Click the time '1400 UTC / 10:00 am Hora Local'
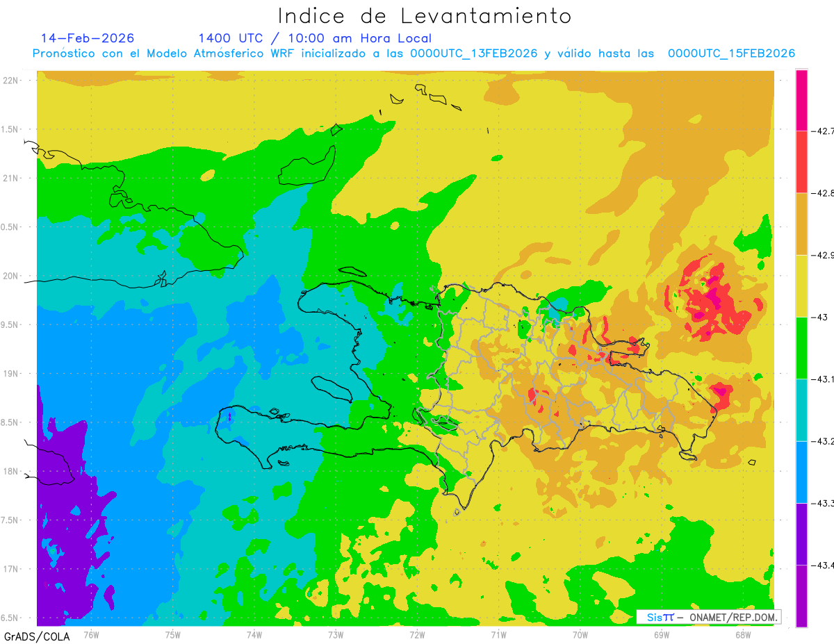Screen dimensions: 834x644 (x=315, y=38)
